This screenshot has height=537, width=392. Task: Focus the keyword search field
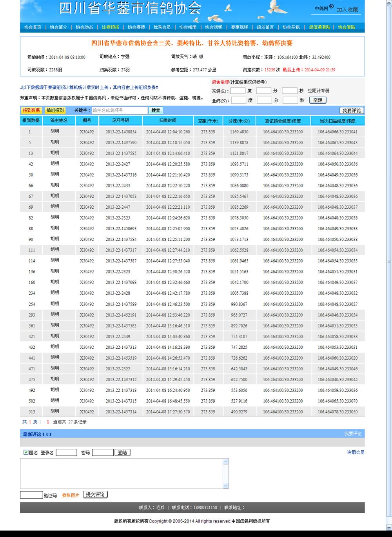click(x=120, y=111)
